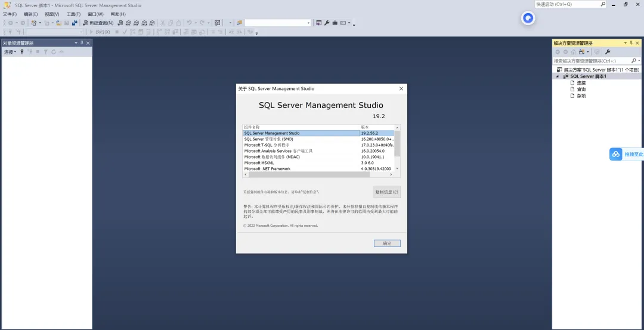Click the Undo arrow icon
Screen dimensions: 644x330
pyautogui.click(x=190, y=23)
